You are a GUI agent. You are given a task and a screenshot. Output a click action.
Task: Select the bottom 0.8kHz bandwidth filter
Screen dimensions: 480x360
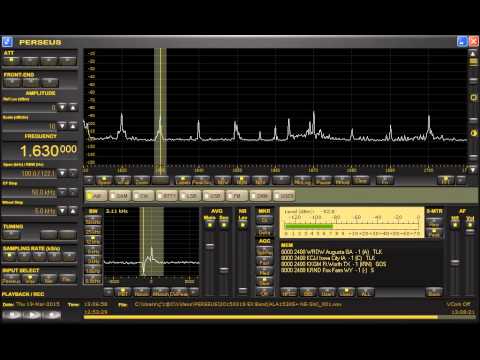93,280
